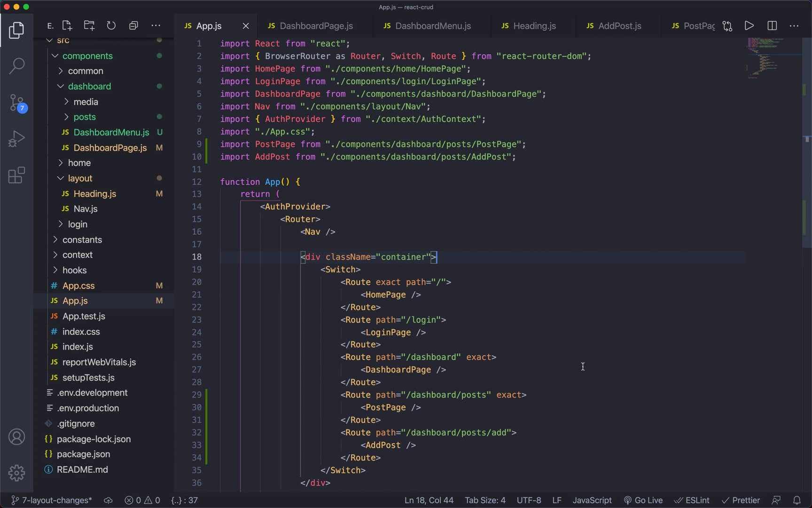Switch to the DashboardMenu.js tab
Image resolution: width=812 pixels, height=508 pixels.
[433, 26]
